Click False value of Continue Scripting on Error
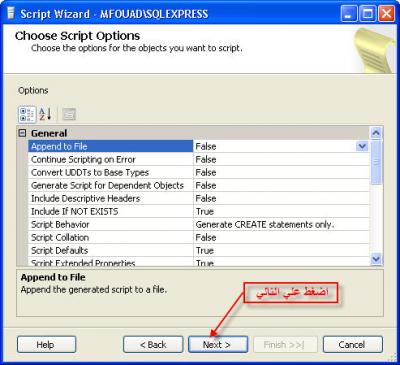This screenshot has height=365, width=400. 281,159
